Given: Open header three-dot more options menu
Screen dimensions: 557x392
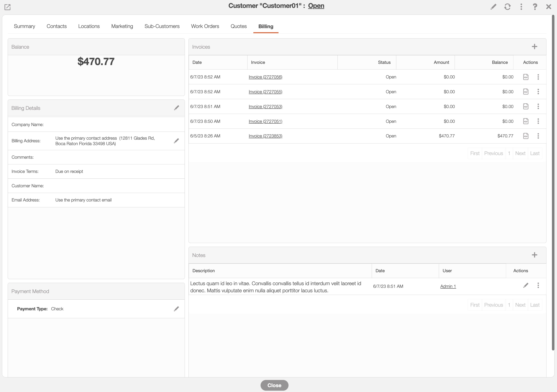Looking at the screenshot, I should (x=521, y=6).
